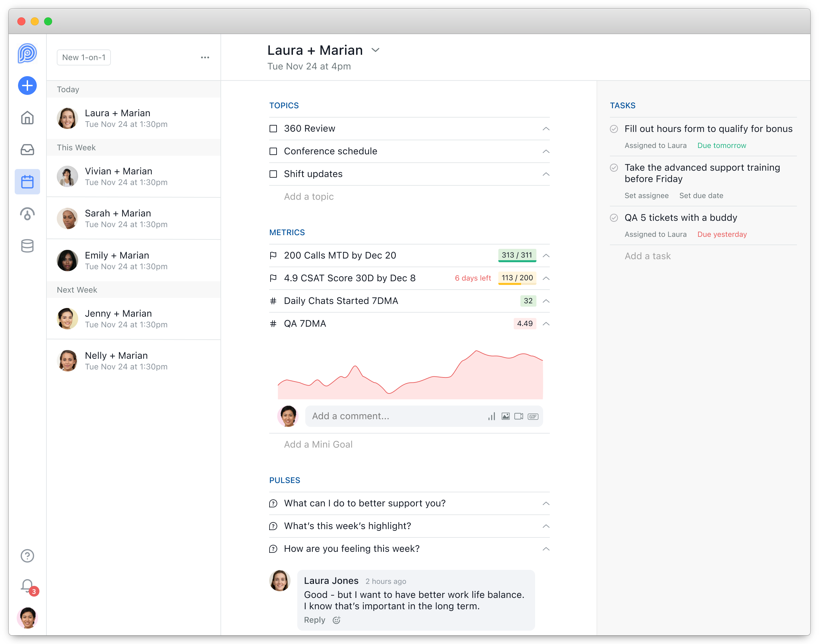
Task: Click the emoji reaction icon beside Reply
Action: coord(336,620)
